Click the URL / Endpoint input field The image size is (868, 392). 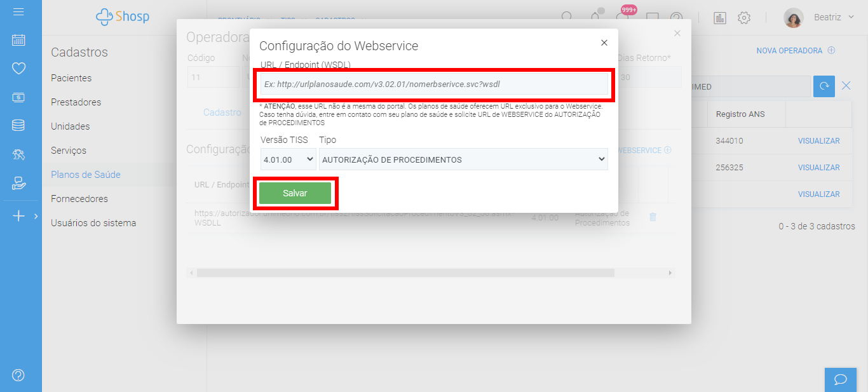pyautogui.click(x=434, y=84)
